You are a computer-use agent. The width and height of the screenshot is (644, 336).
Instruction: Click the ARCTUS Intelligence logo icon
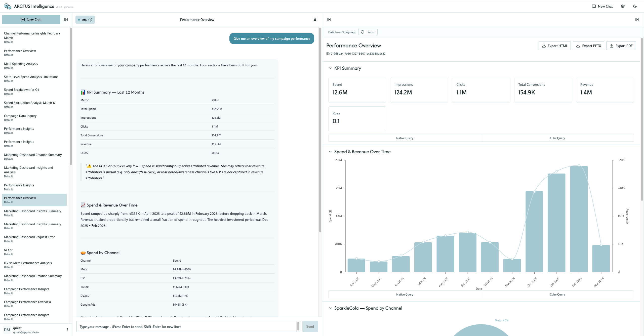[x=8, y=6]
